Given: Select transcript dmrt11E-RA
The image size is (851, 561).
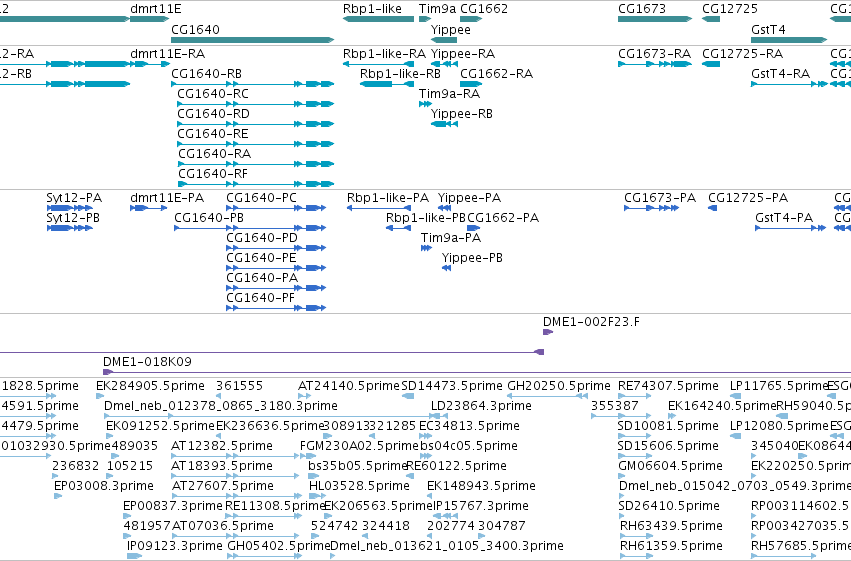Looking at the screenshot, I should (150, 64).
